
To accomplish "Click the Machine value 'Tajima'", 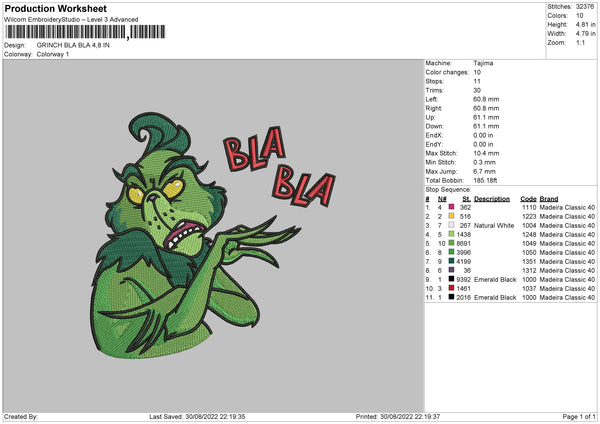I will pos(483,63).
